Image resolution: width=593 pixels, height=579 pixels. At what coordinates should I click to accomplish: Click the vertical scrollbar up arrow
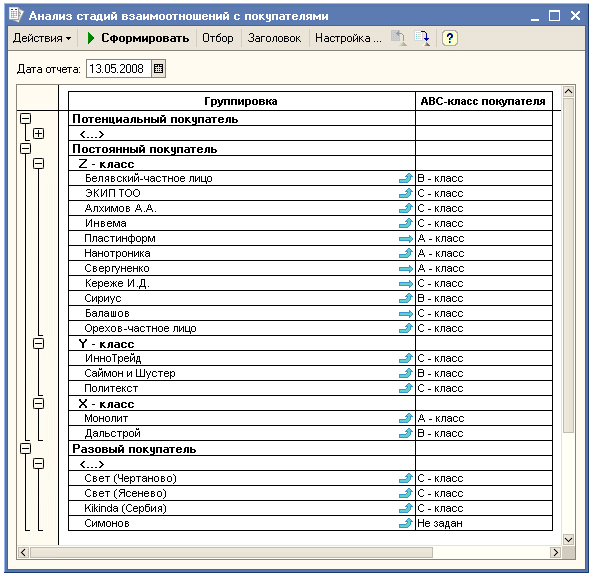568,92
